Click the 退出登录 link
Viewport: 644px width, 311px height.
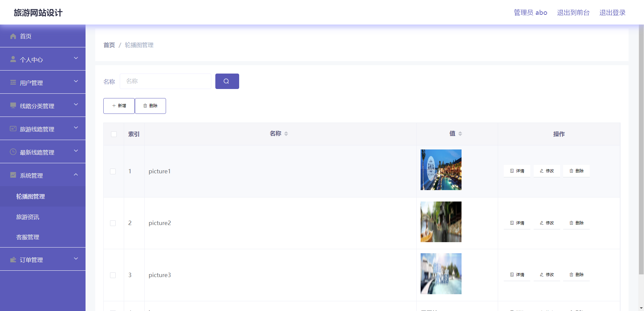tap(612, 12)
